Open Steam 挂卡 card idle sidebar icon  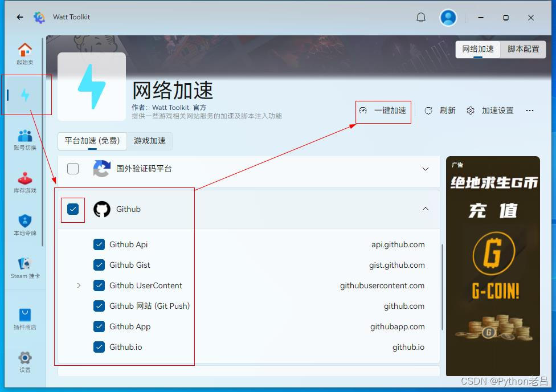[x=25, y=268]
